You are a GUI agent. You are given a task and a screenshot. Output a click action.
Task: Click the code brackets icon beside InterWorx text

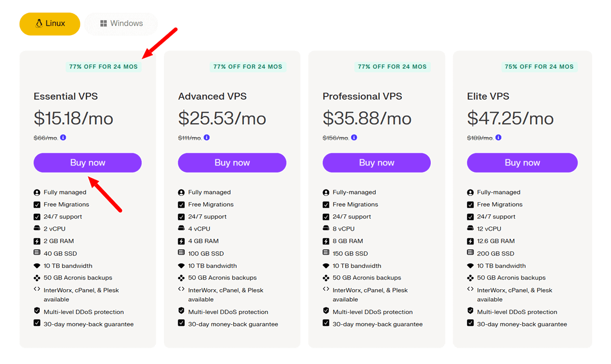point(37,290)
